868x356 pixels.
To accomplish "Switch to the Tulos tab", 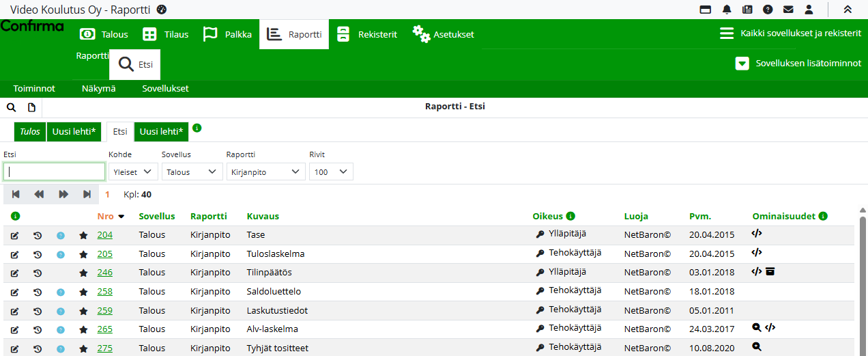I will [29, 131].
